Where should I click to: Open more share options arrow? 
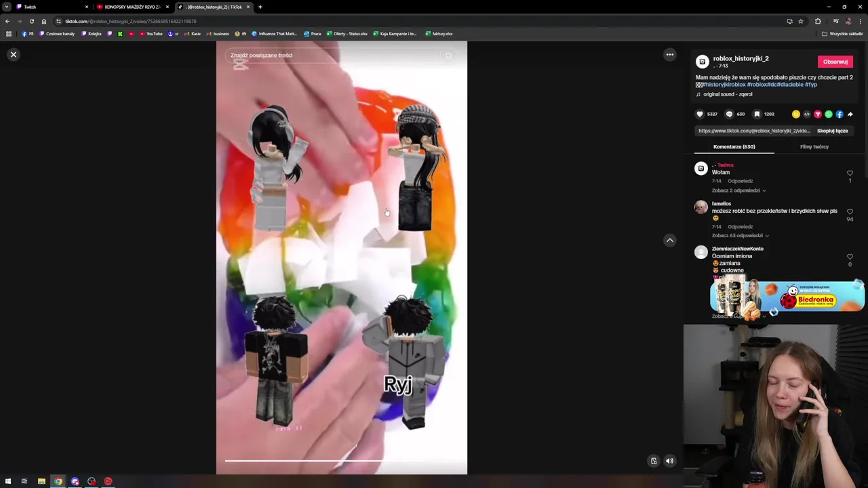pyautogui.click(x=850, y=114)
